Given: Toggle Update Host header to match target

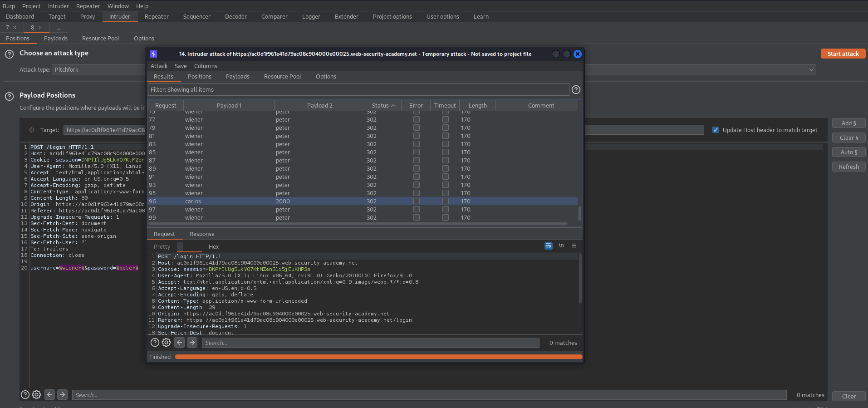Looking at the screenshot, I should (716, 130).
